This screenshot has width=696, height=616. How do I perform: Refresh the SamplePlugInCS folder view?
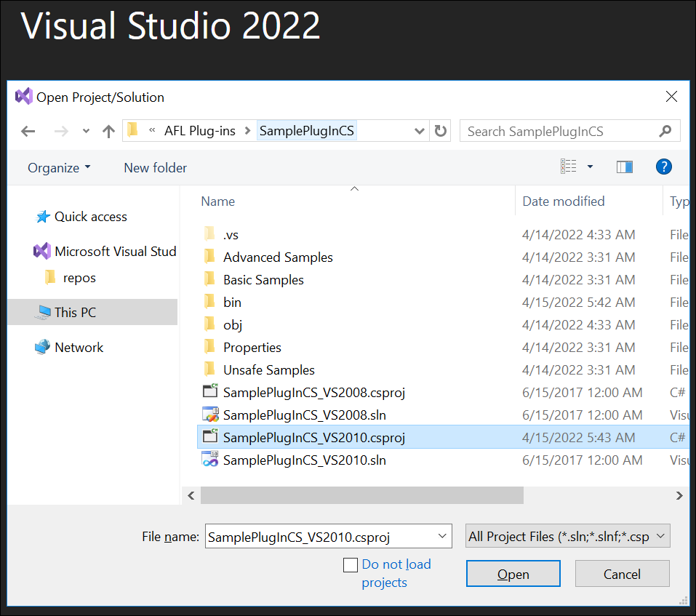click(x=440, y=132)
